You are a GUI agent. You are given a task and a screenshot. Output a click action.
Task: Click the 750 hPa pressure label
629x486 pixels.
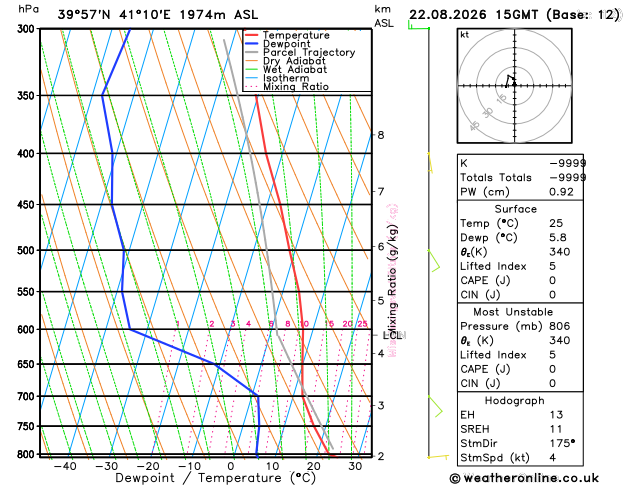28,427
